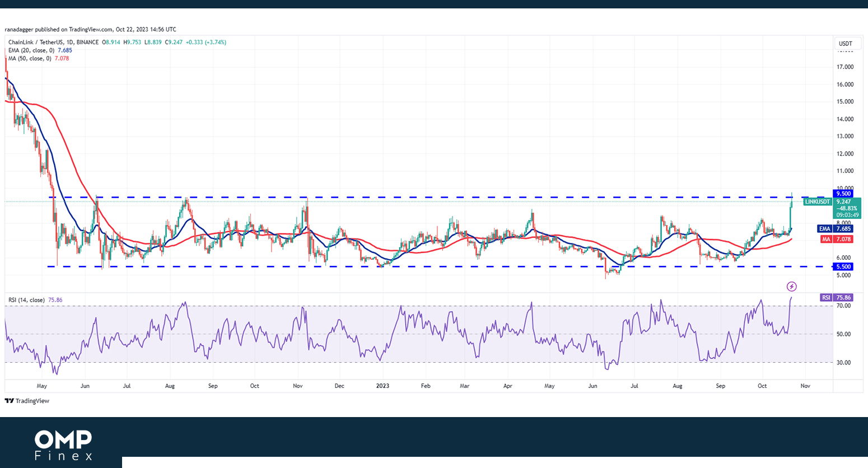Click the 70.00 RSI scale value
Screen dimensions: 868x468
pyautogui.click(x=843, y=306)
